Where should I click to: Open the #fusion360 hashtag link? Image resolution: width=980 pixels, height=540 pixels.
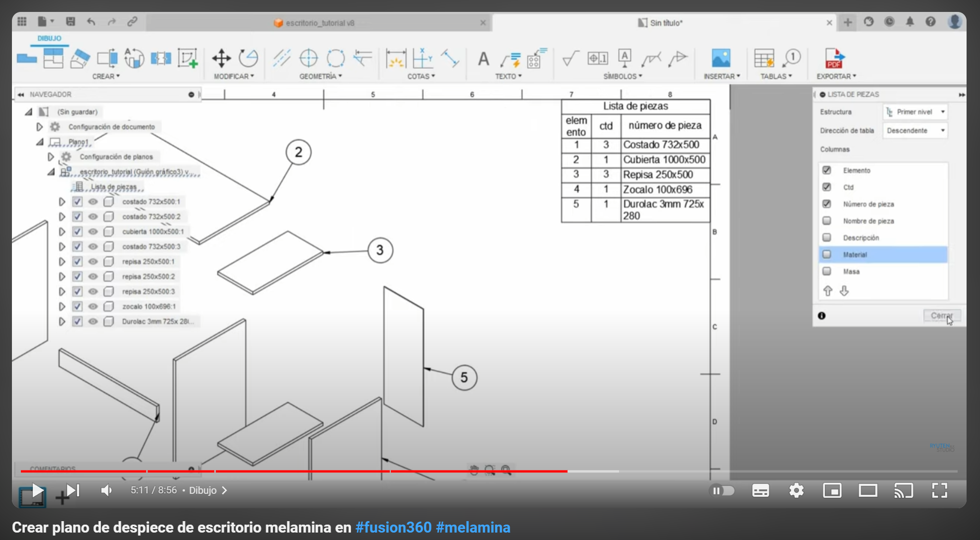[393, 527]
